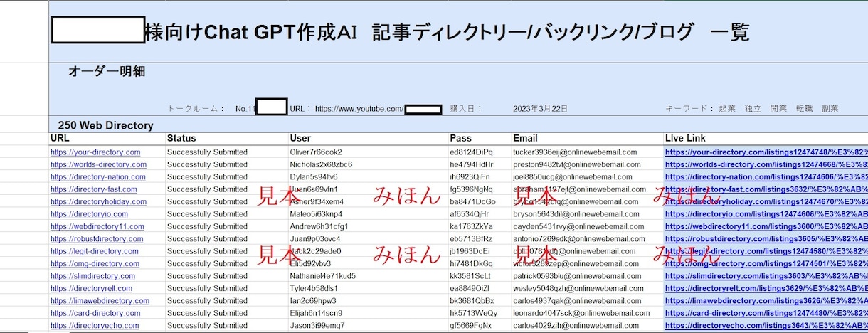Open the worlds-directory.com/listings12474668 live link
Image resolution: width=868 pixels, height=333 pixels.
766,164
